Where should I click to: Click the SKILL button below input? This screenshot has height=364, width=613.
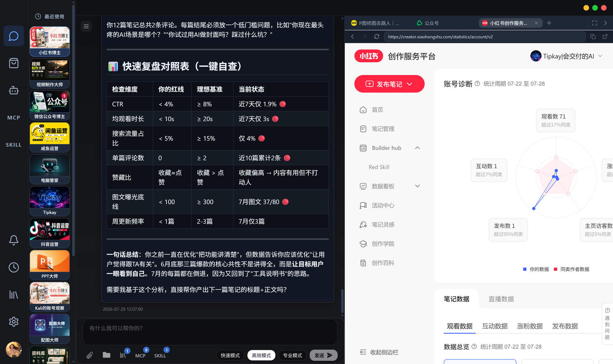click(160, 355)
